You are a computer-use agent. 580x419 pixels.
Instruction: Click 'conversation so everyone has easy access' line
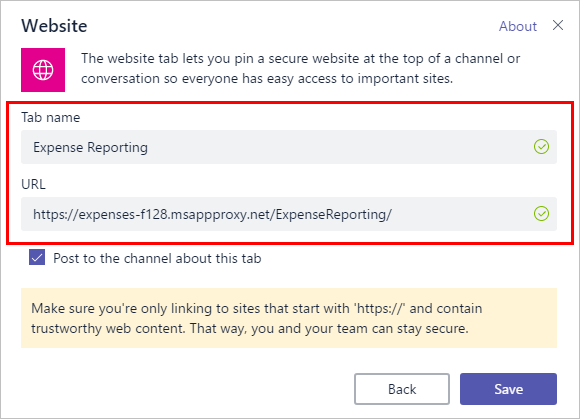pos(267,78)
